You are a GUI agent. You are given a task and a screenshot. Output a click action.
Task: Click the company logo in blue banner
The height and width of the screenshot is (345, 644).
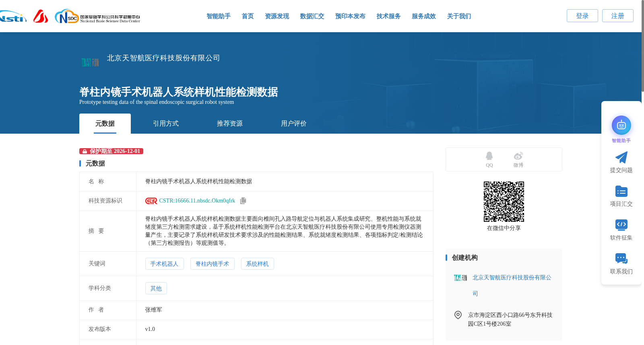click(90, 62)
